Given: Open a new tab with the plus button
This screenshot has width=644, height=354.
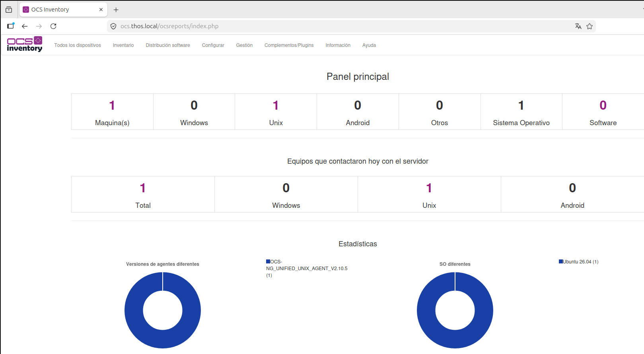Looking at the screenshot, I should [116, 10].
